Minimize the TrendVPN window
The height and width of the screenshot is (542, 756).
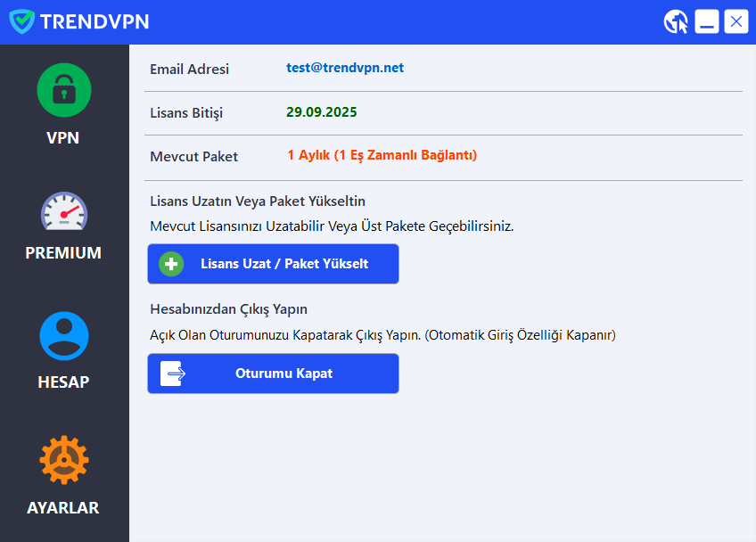(707, 21)
